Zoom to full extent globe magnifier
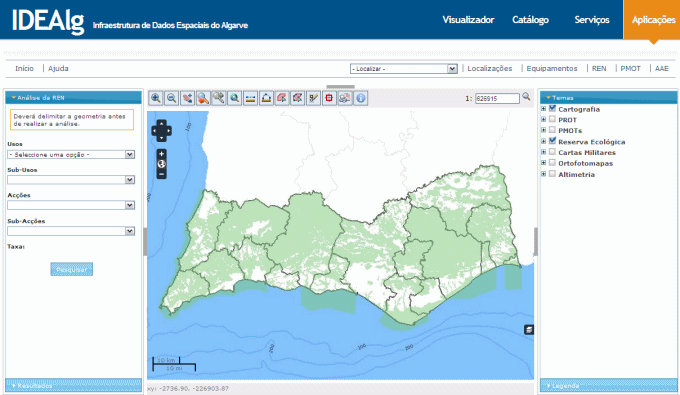 pos(235,98)
